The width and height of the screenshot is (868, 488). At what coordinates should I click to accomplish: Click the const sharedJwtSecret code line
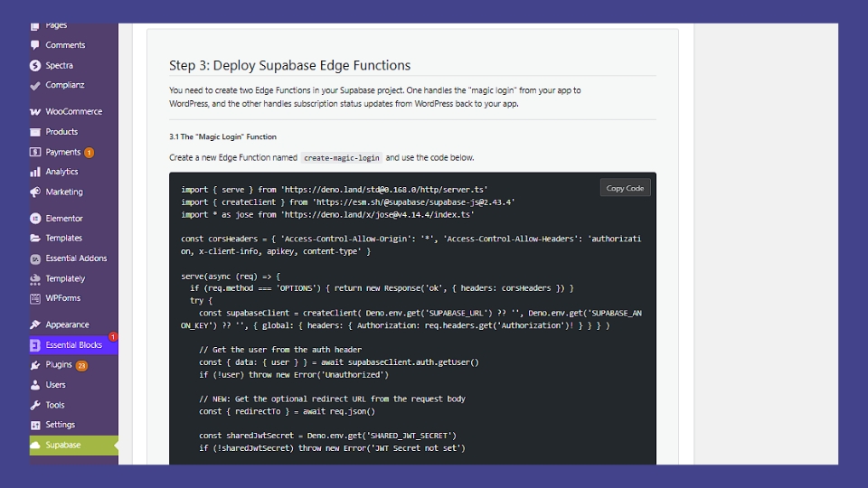[x=327, y=436]
